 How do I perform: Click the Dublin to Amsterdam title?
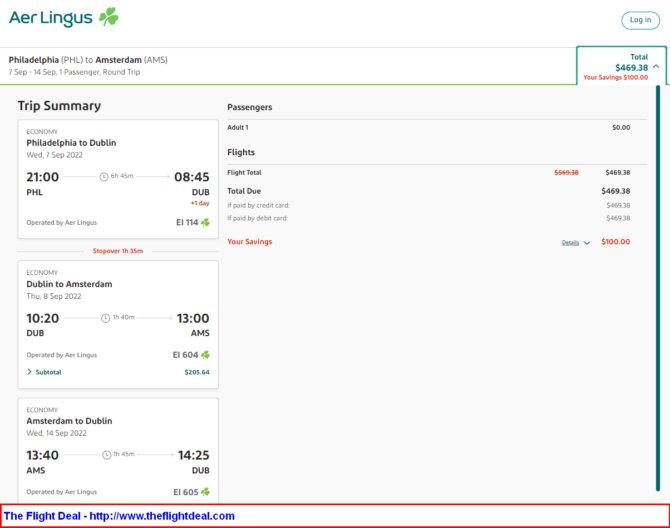pos(69,284)
